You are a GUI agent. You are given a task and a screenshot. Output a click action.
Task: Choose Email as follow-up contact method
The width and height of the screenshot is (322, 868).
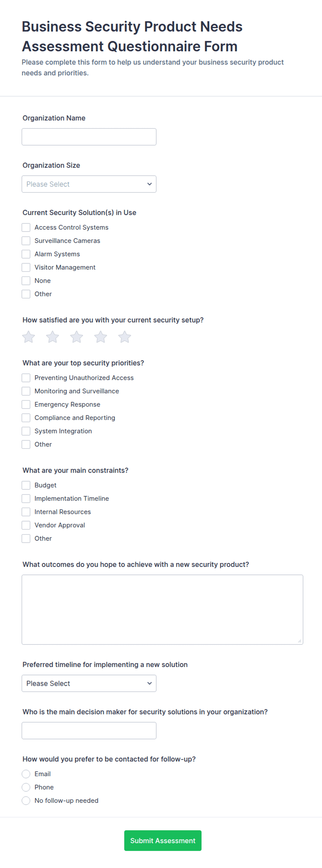[x=26, y=774]
